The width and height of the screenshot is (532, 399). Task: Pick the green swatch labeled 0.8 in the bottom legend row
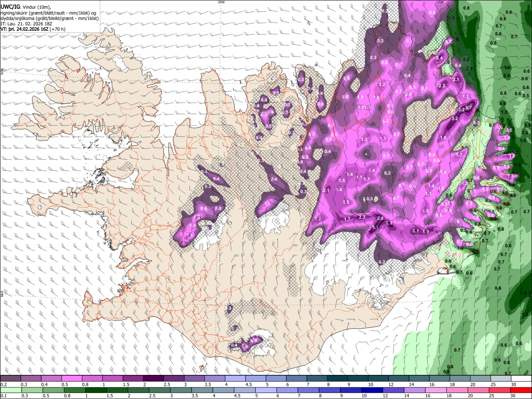[x=74, y=390]
